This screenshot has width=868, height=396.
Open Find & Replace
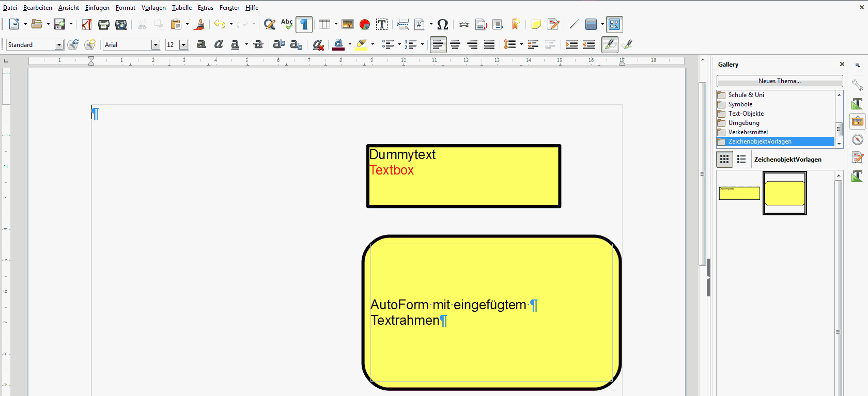(269, 24)
